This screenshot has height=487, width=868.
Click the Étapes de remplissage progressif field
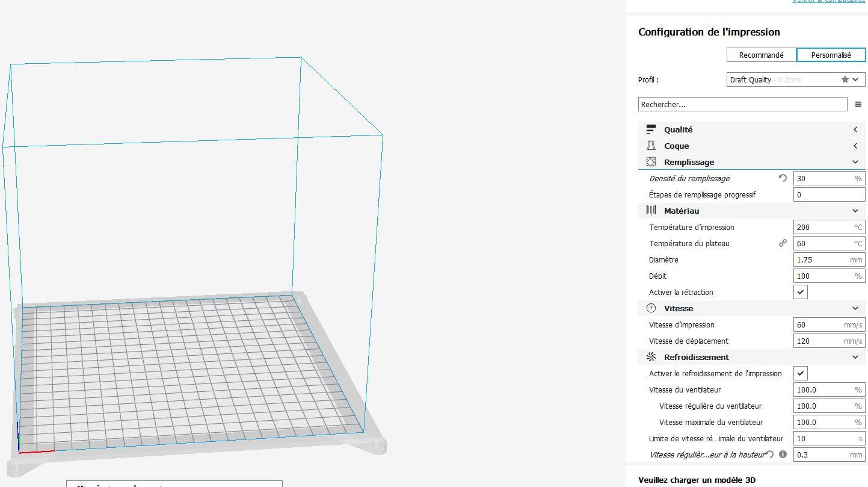(830, 194)
